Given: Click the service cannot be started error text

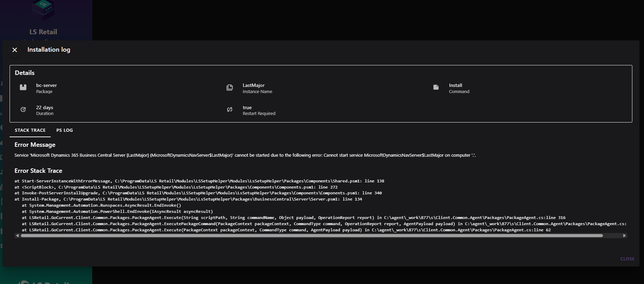Looking at the screenshot, I should [245, 155].
